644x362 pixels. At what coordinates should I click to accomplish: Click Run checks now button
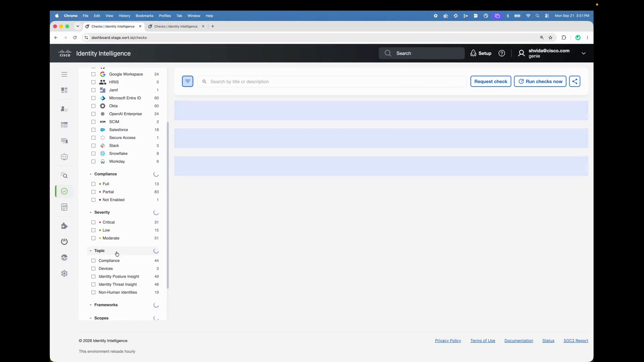tap(540, 81)
